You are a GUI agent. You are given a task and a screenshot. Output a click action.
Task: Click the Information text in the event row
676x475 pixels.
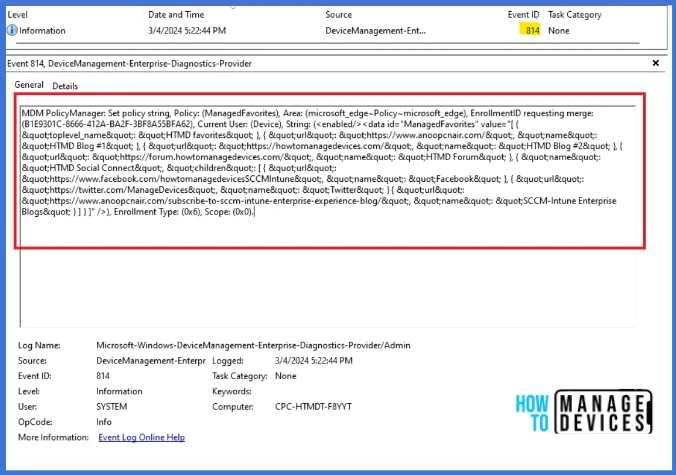pos(42,31)
